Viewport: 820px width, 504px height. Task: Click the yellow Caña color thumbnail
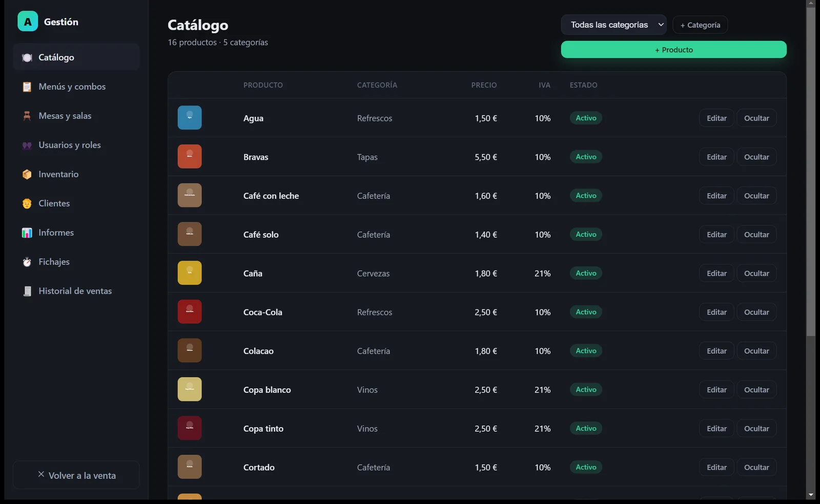tap(190, 273)
